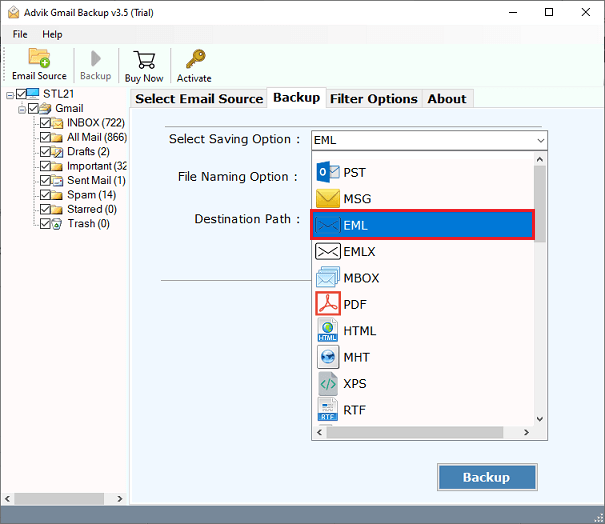
Task: Click format list scroll right arrow
Action: (526, 433)
